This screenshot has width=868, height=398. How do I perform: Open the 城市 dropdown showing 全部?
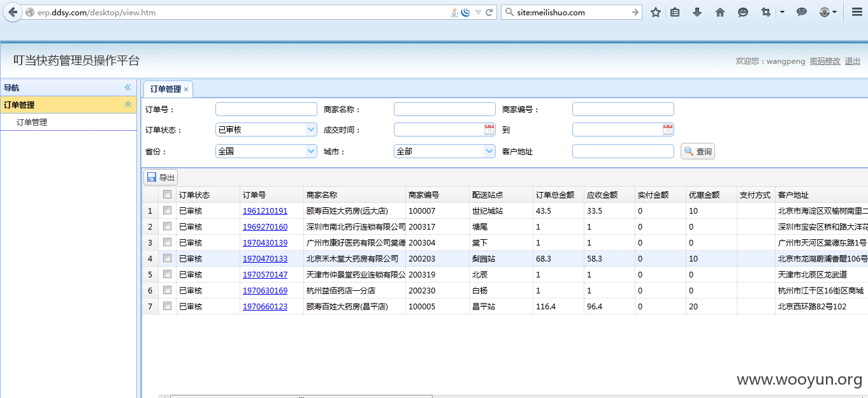489,151
